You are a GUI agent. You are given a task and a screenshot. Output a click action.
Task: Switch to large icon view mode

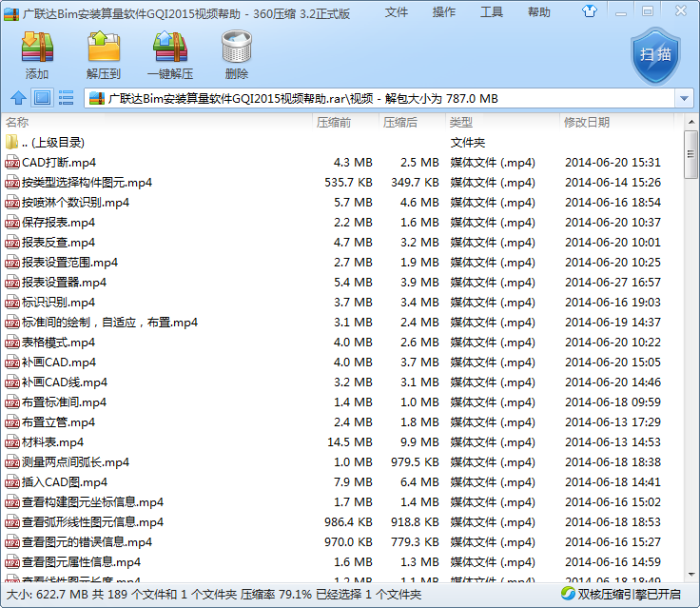pyautogui.click(x=43, y=98)
